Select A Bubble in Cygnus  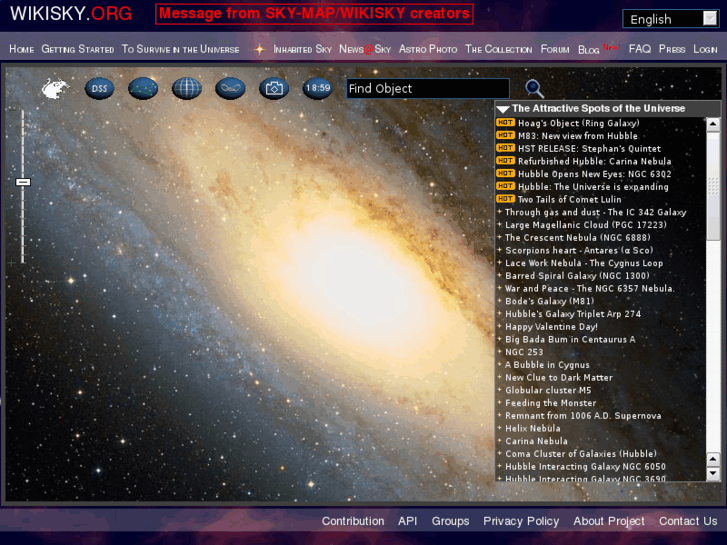(x=547, y=365)
